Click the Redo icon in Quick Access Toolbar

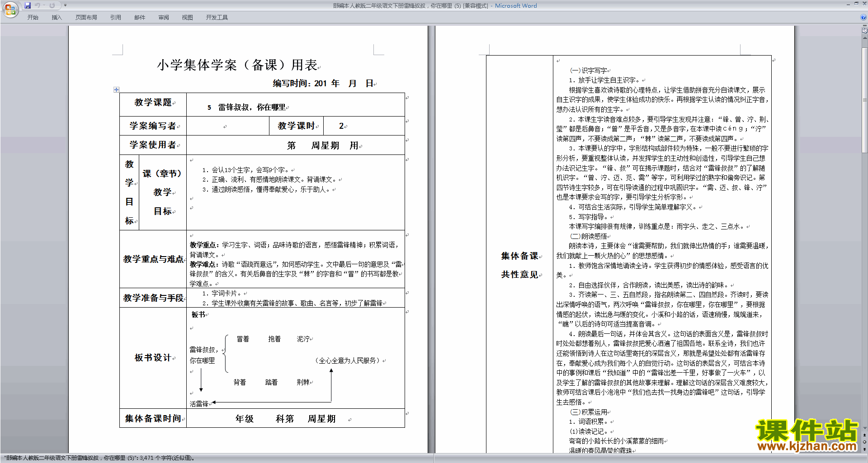52,5
